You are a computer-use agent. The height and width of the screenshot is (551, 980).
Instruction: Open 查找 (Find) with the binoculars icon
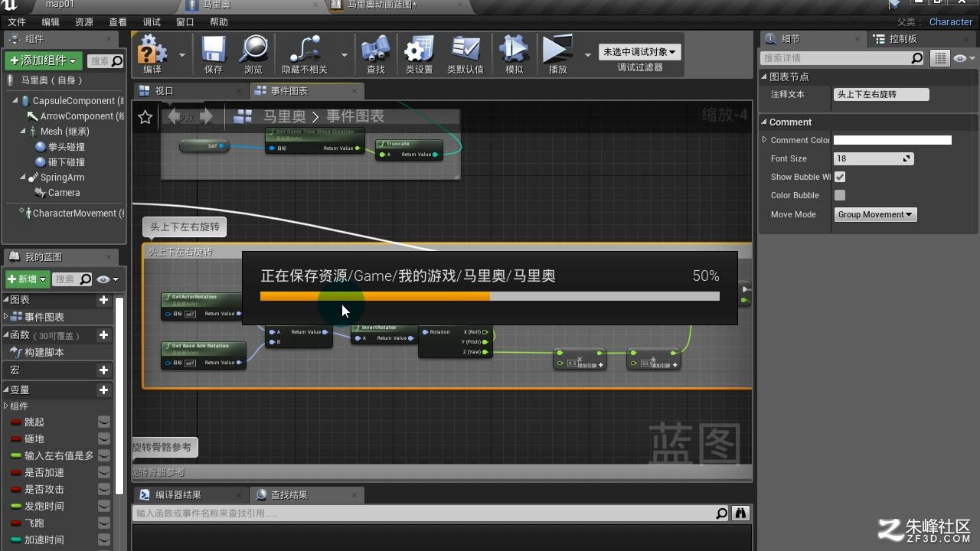click(376, 50)
